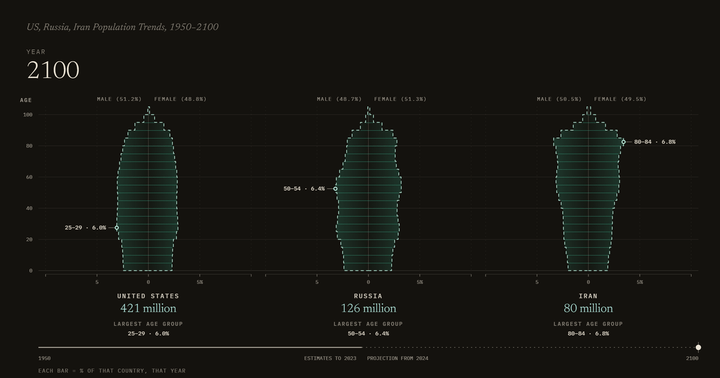
Task: Click the '2100' timeline end label
Action: pos(692,358)
